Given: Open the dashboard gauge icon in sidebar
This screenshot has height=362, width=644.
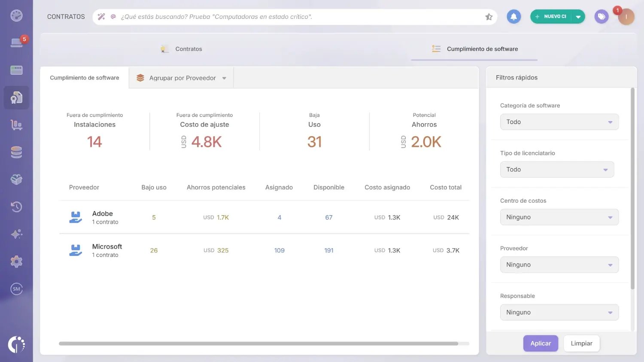Looking at the screenshot, I should click(16, 15).
